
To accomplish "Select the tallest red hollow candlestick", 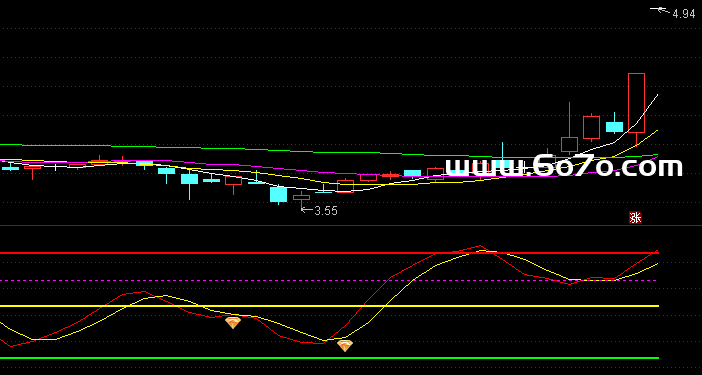I will coord(636,103).
